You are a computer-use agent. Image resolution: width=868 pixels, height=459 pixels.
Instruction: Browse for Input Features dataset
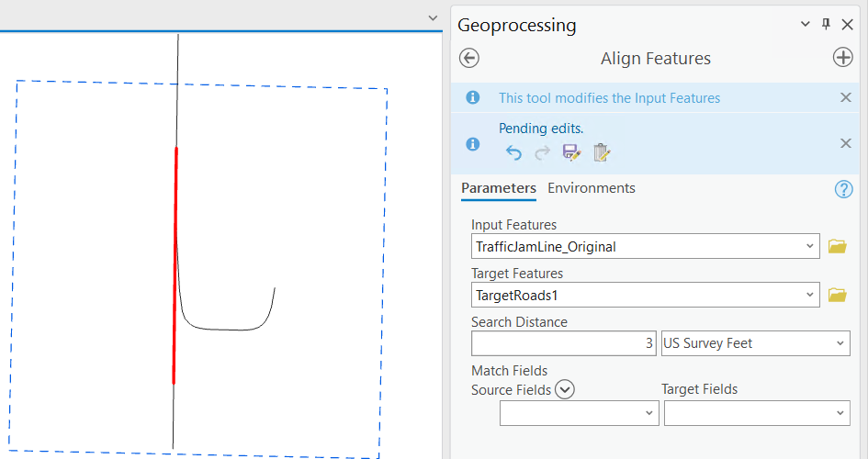[837, 246]
